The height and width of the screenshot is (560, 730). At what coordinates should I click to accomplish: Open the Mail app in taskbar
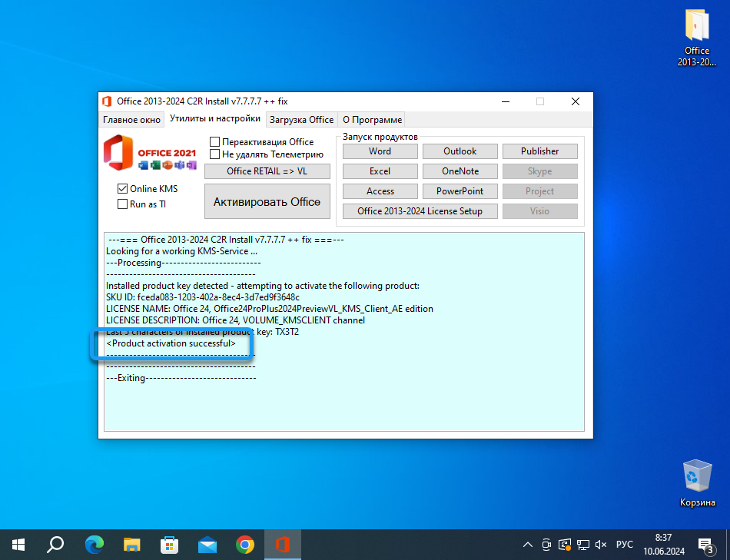207,545
